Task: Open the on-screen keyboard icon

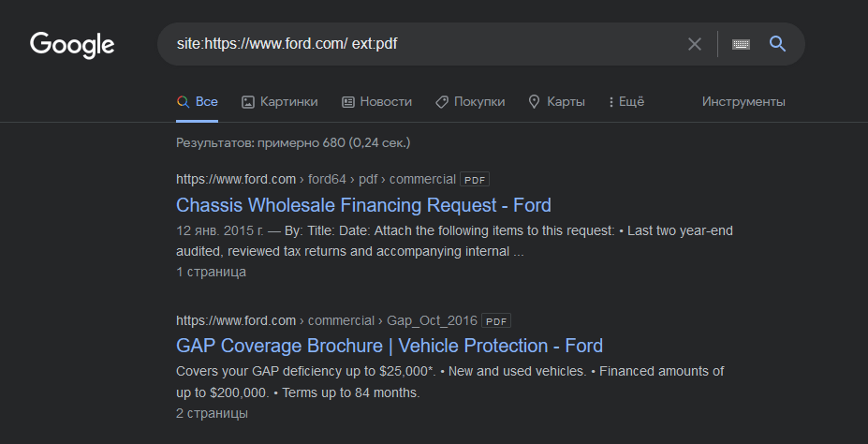Action: [741, 44]
